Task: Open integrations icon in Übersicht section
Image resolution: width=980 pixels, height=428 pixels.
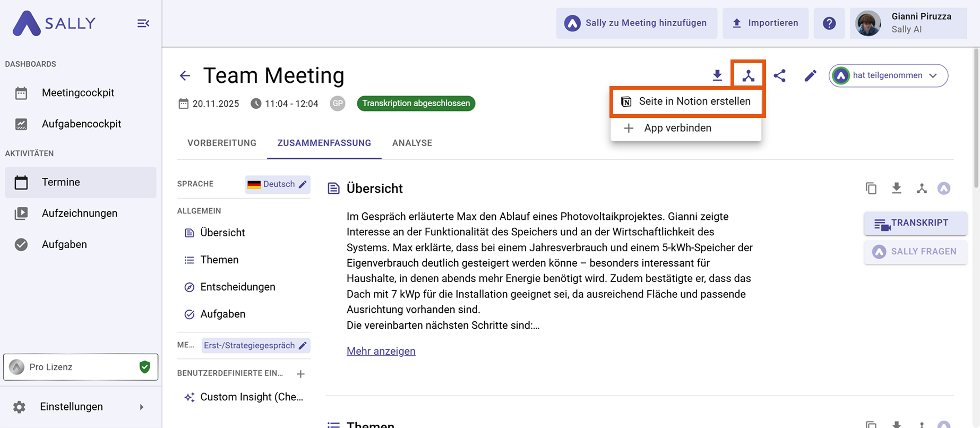Action: coord(922,189)
